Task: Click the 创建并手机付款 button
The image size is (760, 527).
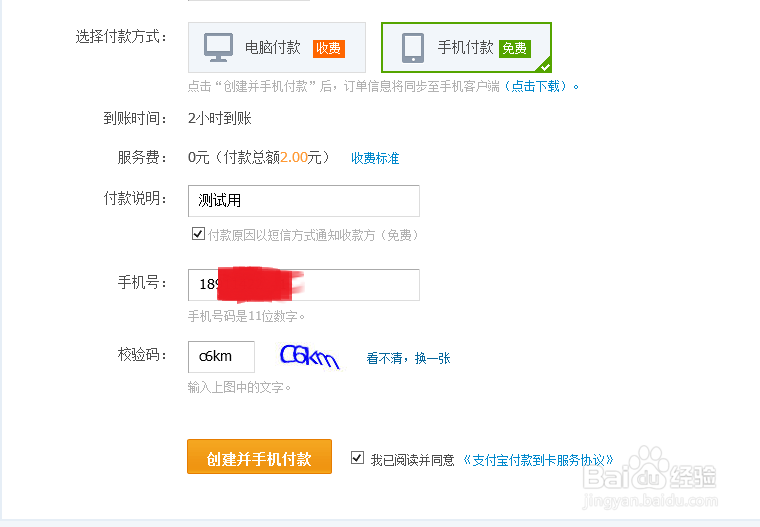Action: coord(259,457)
